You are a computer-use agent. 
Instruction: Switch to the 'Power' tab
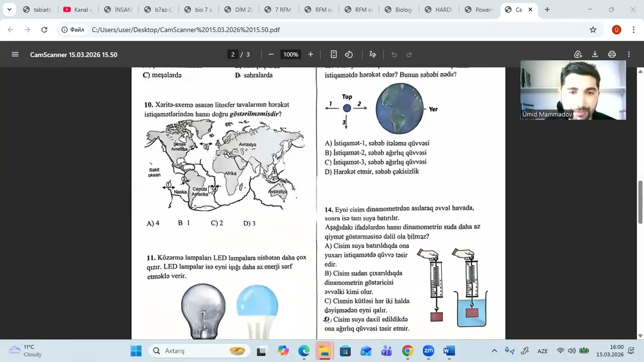[x=480, y=10]
